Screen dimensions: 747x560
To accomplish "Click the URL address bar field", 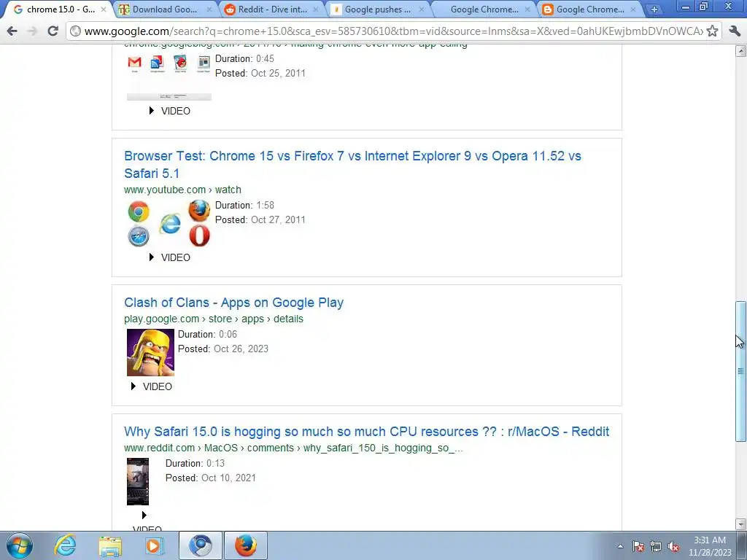I will [393, 31].
